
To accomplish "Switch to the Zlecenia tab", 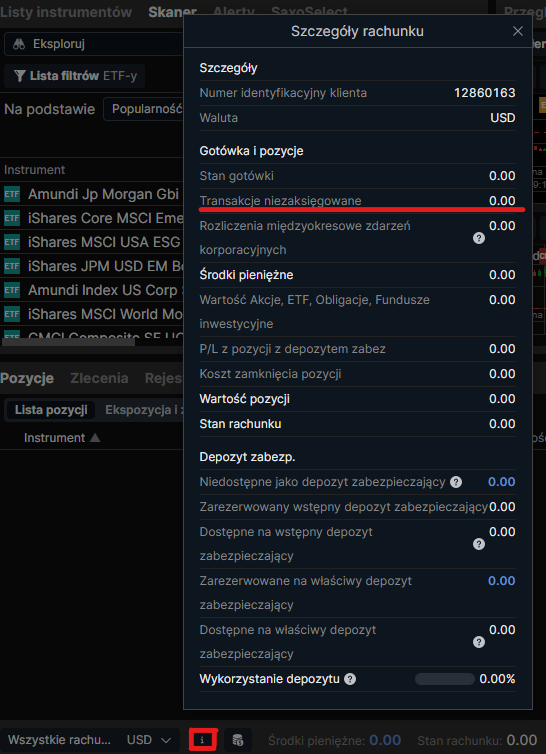I will coord(99,378).
